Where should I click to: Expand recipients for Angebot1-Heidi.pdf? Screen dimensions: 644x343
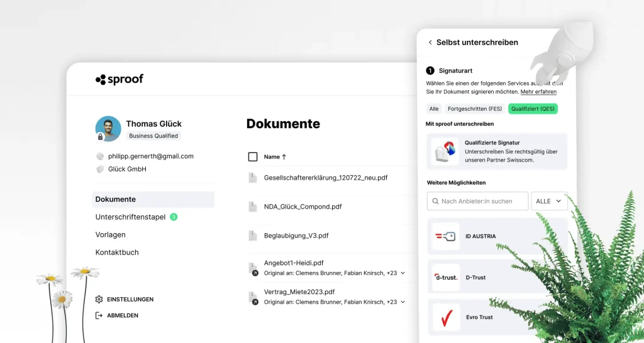click(x=402, y=273)
